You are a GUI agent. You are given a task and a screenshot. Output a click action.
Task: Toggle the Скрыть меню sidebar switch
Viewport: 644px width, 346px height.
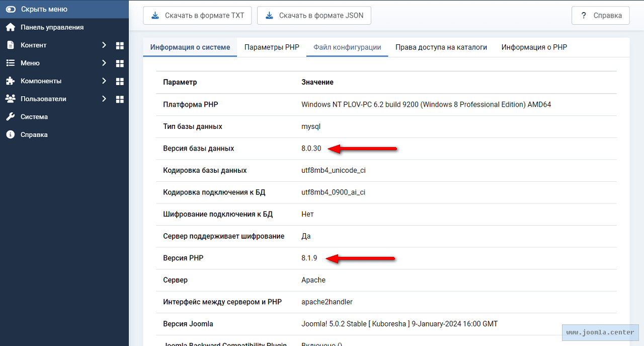[x=11, y=9]
